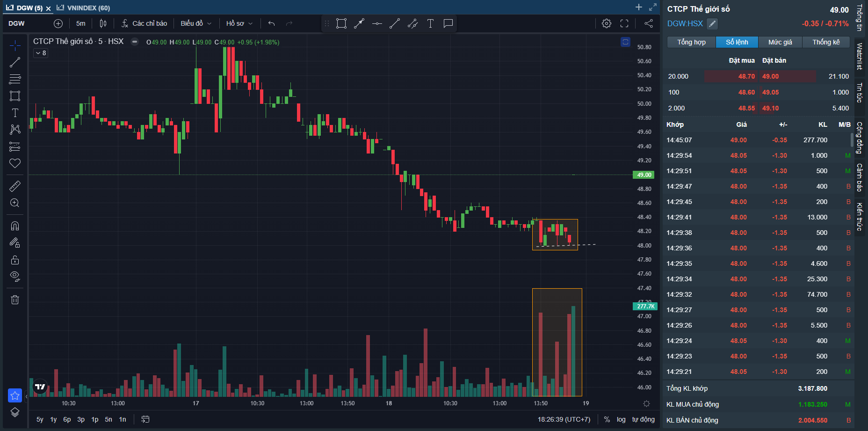This screenshot has height=431, width=868.
Task: Open the prediction and measurement tools
Action: click(x=15, y=146)
